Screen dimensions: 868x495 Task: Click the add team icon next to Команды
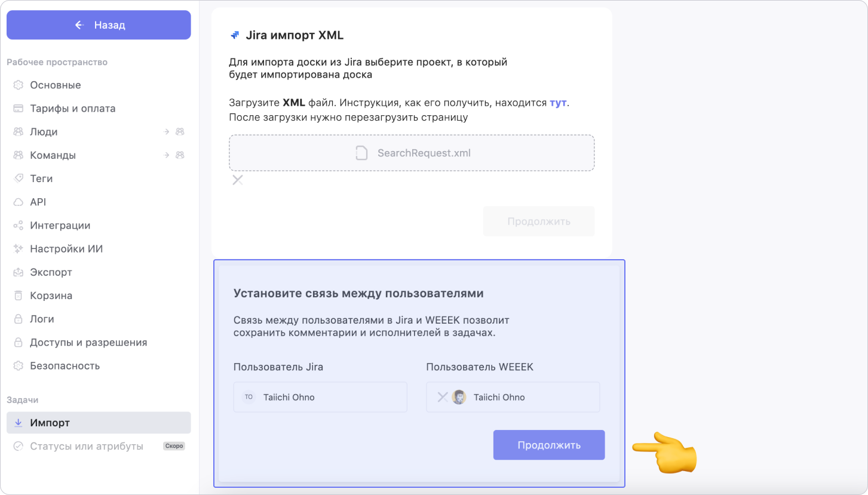[x=179, y=155]
